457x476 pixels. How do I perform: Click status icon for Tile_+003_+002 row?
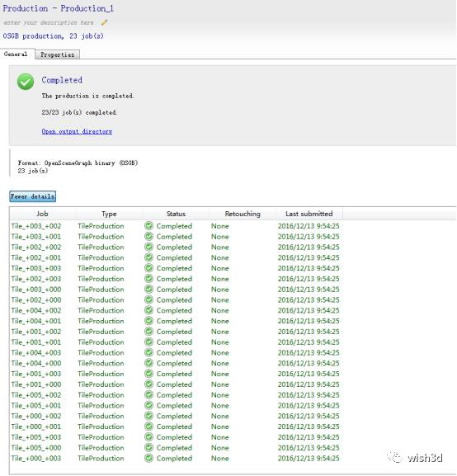coord(148,226)
